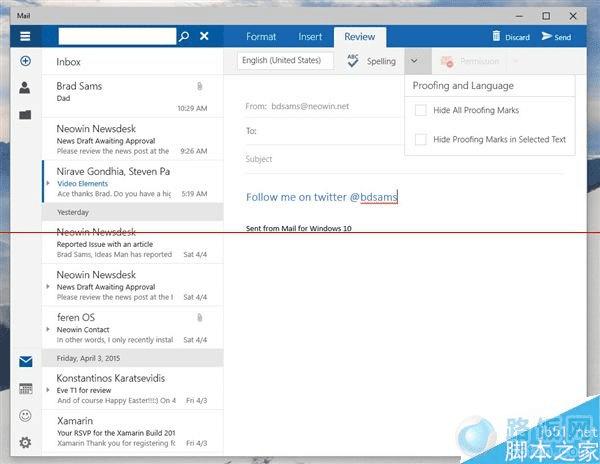Open 'Reported Issue with an article' email
This screenshot has height=464, width=600.
(132, 243)
